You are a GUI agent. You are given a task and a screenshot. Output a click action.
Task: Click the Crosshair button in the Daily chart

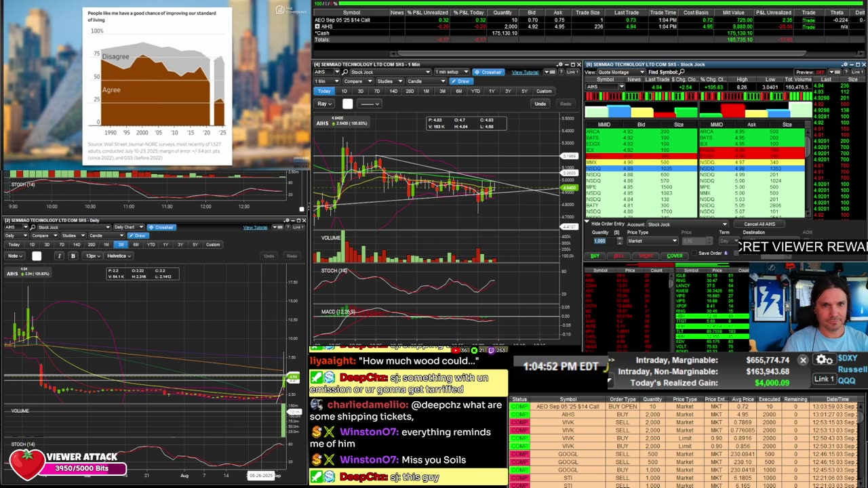click(x=161, y=227)
